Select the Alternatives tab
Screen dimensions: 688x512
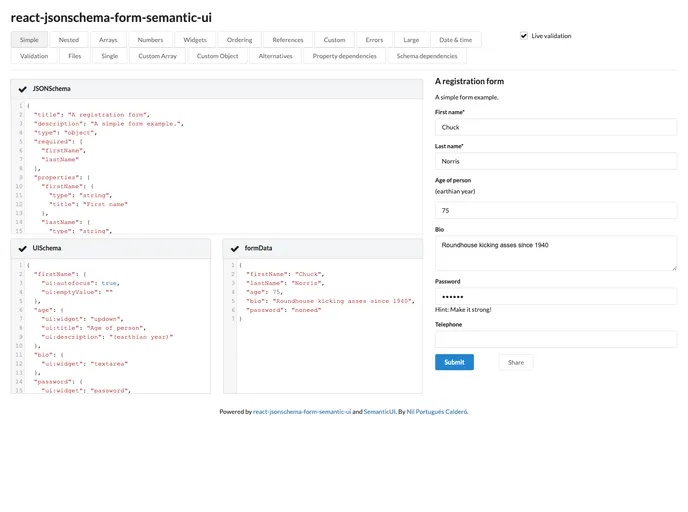click(x=276, y=56)
